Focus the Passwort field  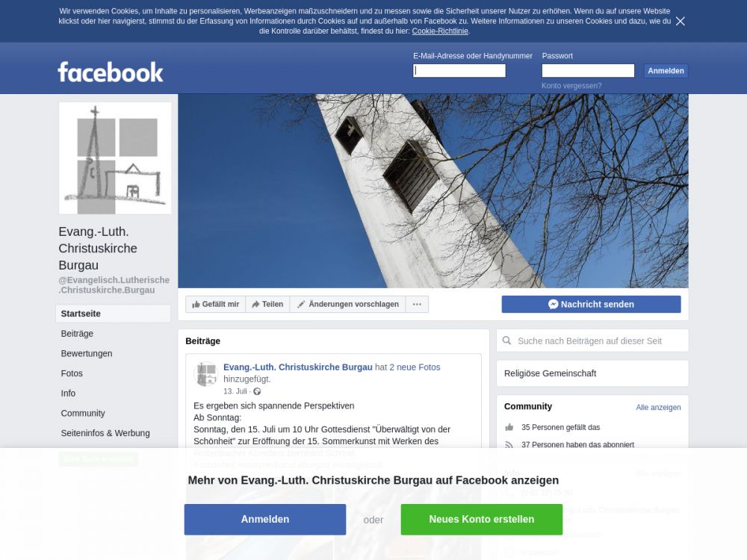click(588, 70)
